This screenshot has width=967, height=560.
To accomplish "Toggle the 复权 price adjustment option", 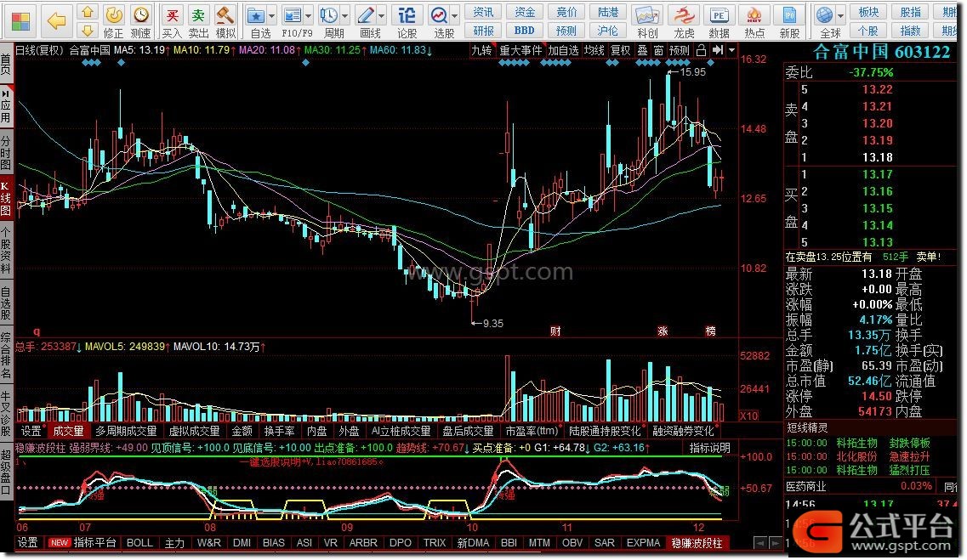I will pyautogui.click(x=620, y=50).
